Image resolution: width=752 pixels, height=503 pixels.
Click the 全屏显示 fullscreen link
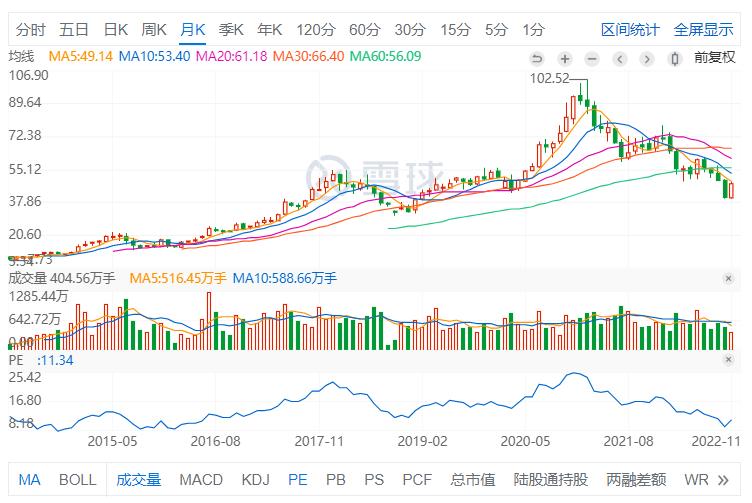703,29
